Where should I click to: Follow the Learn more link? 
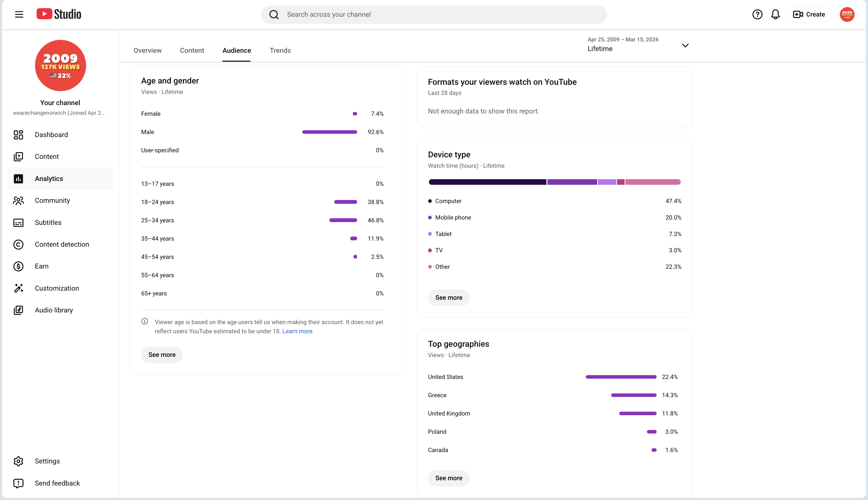[x=297, y=331]
